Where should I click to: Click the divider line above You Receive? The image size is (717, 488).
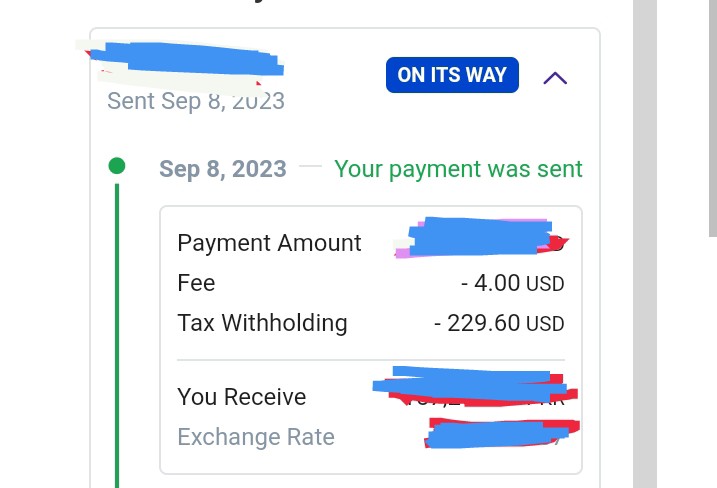pos(370,360)
